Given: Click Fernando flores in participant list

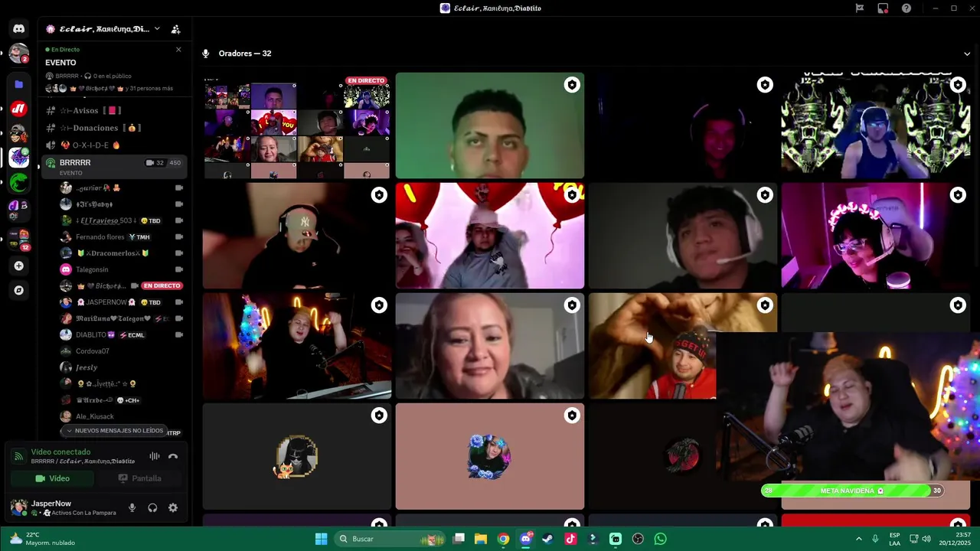Looking at the screenshot, I should point(122,237).
